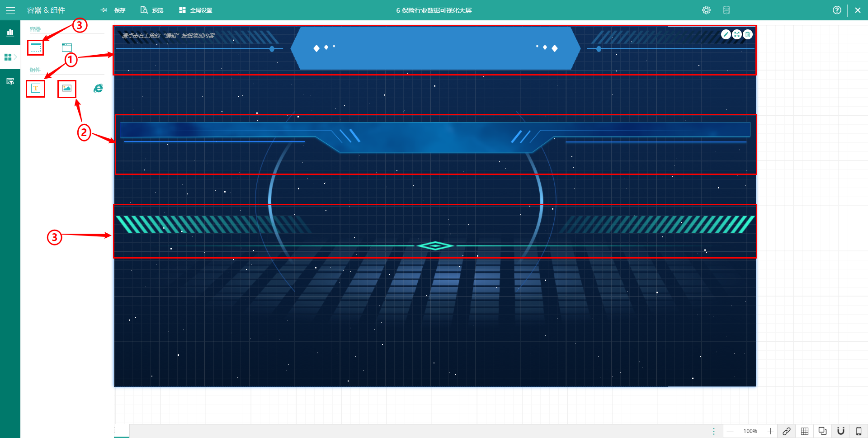Open the chart panel in sidebar
The width and height of the screenshot is (868, 438).
click(x=10, y=33)
